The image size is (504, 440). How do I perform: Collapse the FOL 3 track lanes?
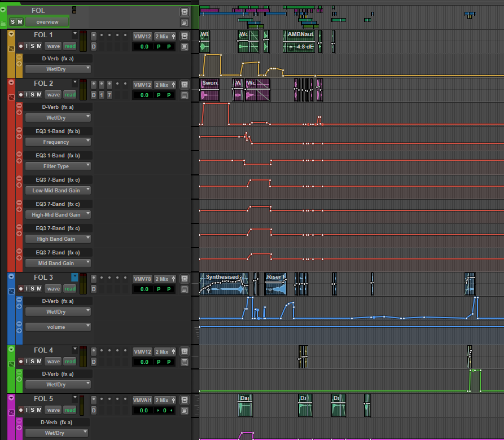point(11,276)
